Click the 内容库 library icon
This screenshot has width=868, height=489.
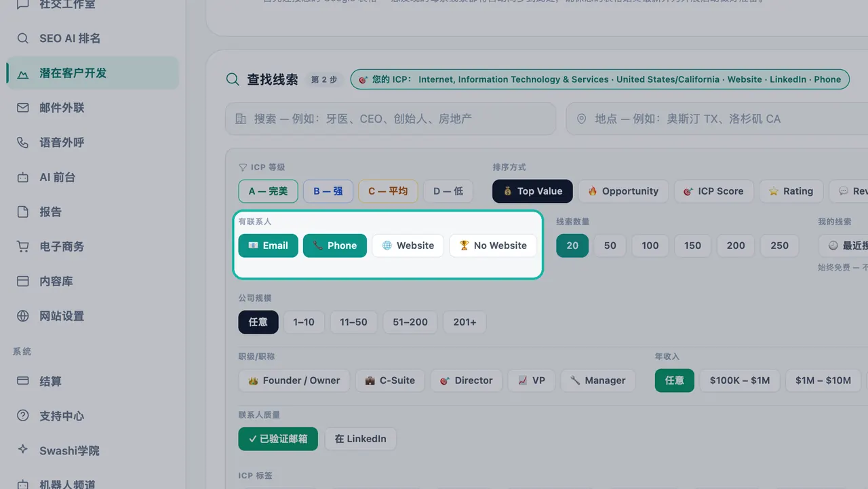pos(23,281)
